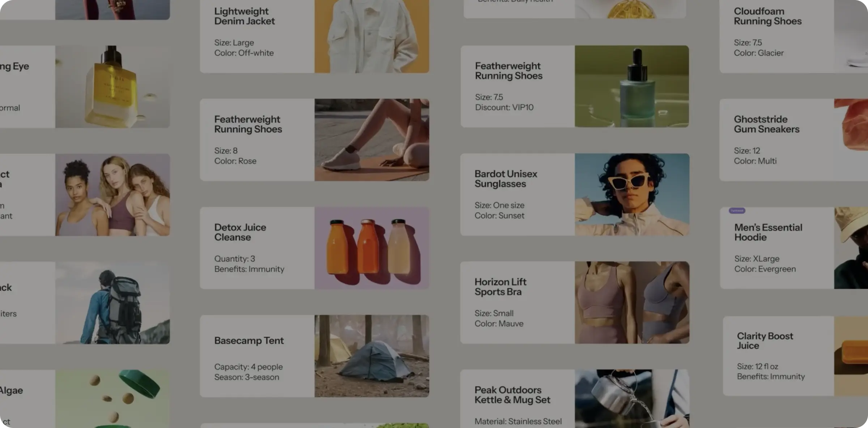
Task: Click the 'Discount: VIP10' text
Action: coord(504,107)
